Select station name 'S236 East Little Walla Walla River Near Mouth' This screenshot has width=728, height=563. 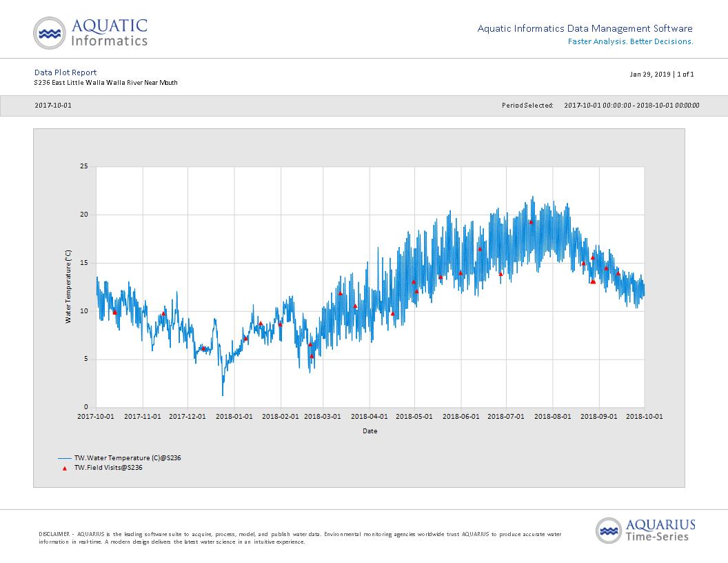tap(106, 83)
